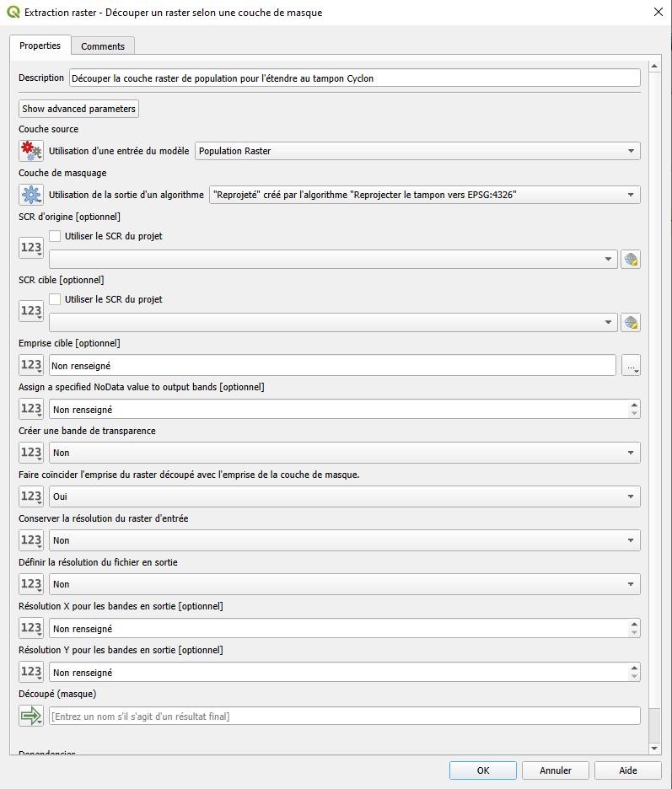Open CRS selector for SCR d'origine
This screenshot has width=672, height=789.
[630, 260]
